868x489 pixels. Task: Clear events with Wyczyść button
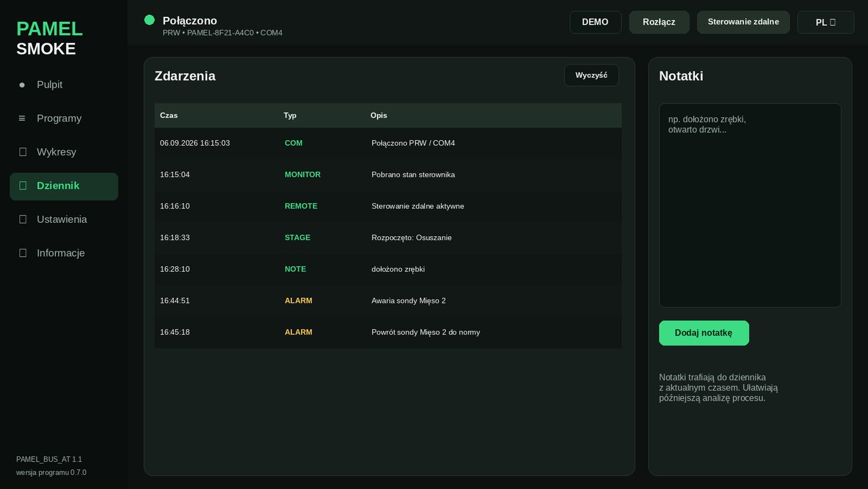click(591, 75)
